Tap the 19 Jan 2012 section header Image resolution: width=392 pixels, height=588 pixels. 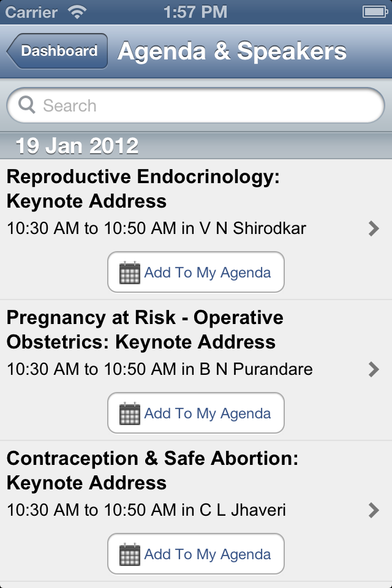tap(77, 146)
